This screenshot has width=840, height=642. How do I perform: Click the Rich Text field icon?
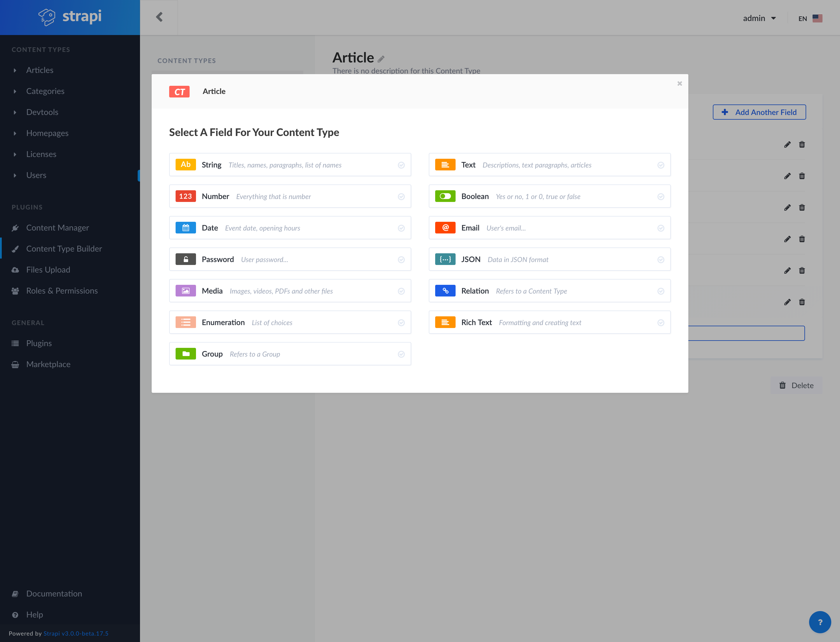(445, 322)
